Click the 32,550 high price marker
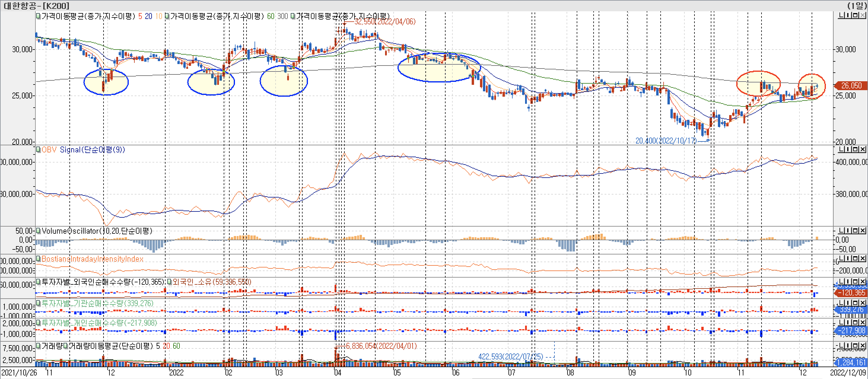 point(384,22)
